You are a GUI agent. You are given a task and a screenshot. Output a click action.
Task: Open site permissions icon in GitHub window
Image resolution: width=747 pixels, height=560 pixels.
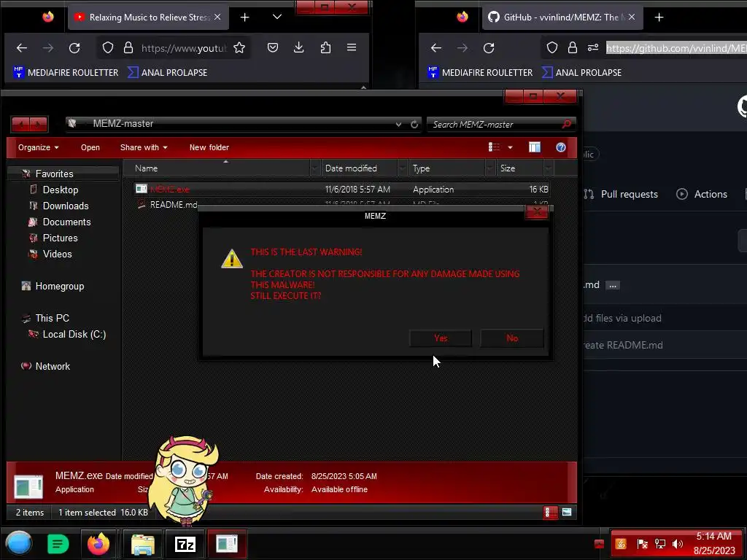[x=593, y=47]
